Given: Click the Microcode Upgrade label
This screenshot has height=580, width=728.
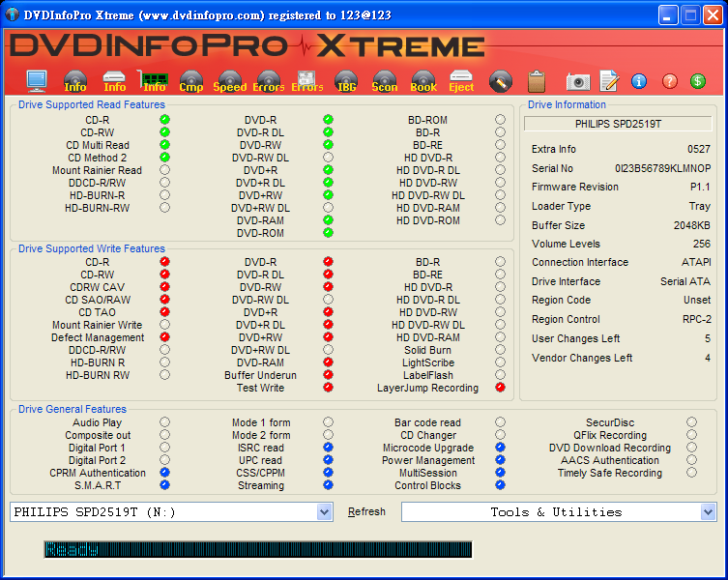Looking at the screenshot, I should coord(428,448).
